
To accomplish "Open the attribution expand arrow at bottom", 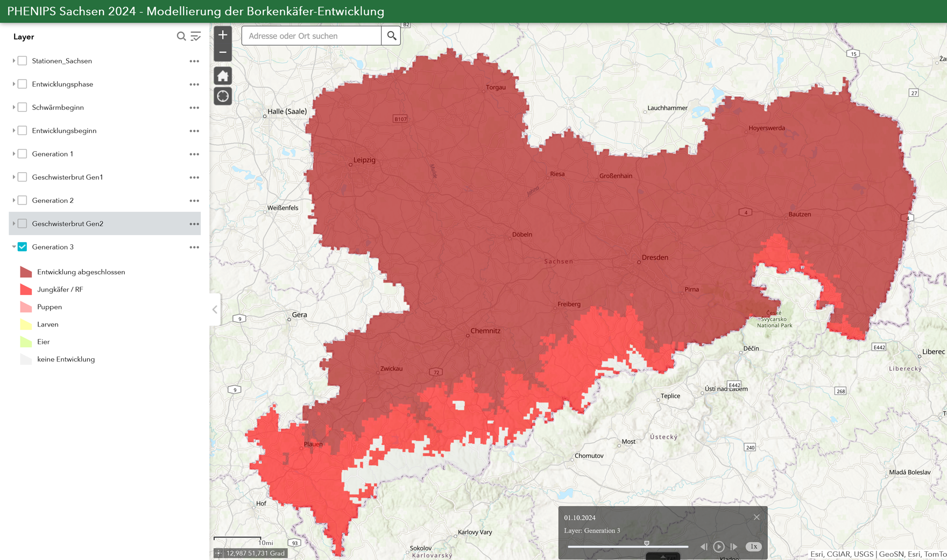I will pyautogui.click(x=663, y=557).
